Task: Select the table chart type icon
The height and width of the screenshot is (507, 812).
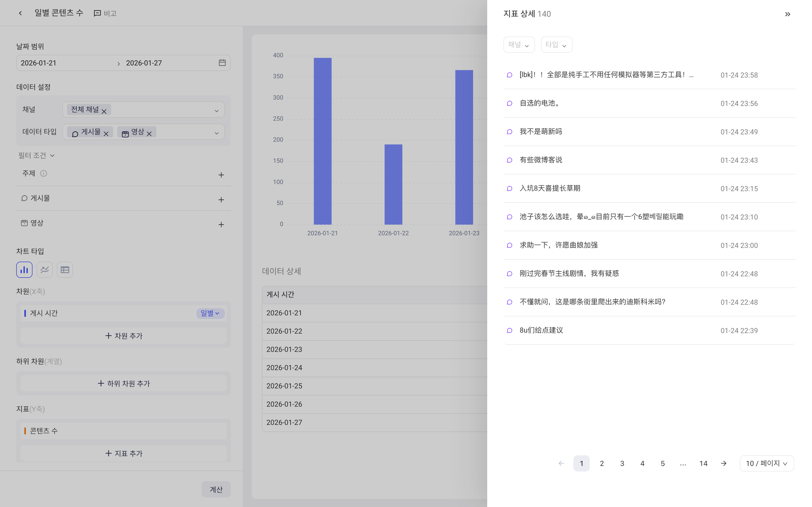Action: click(x=65, y=269)
